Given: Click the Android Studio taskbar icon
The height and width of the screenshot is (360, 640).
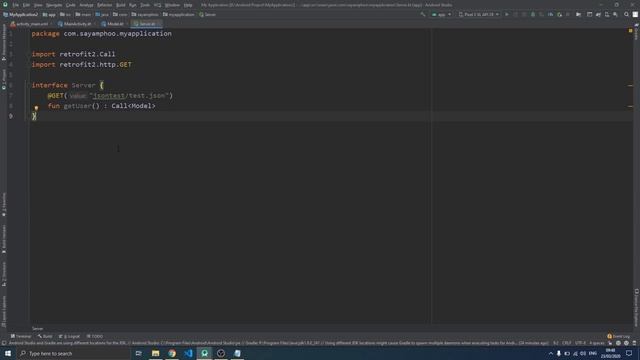Looking at the screenshot, I should point(204,353).
